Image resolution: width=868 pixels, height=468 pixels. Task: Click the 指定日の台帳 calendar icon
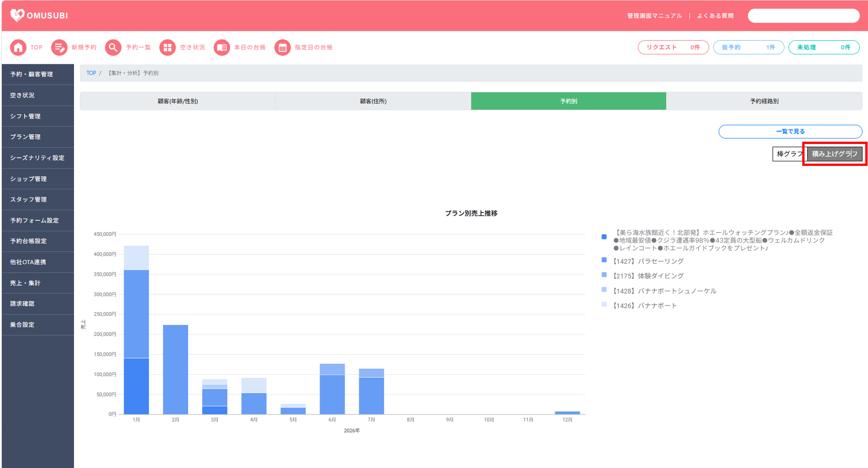(x=283, y=47)
